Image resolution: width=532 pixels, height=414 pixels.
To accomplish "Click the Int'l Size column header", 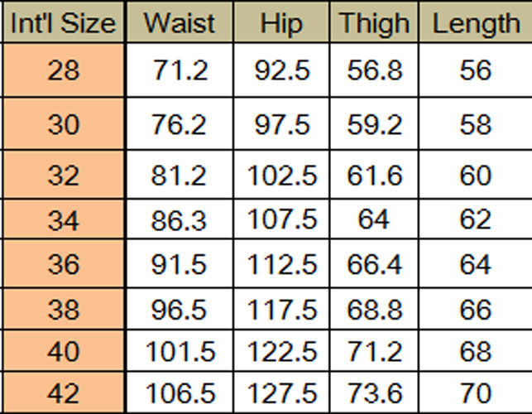I will pyautogui.click(x=64, y=22).
